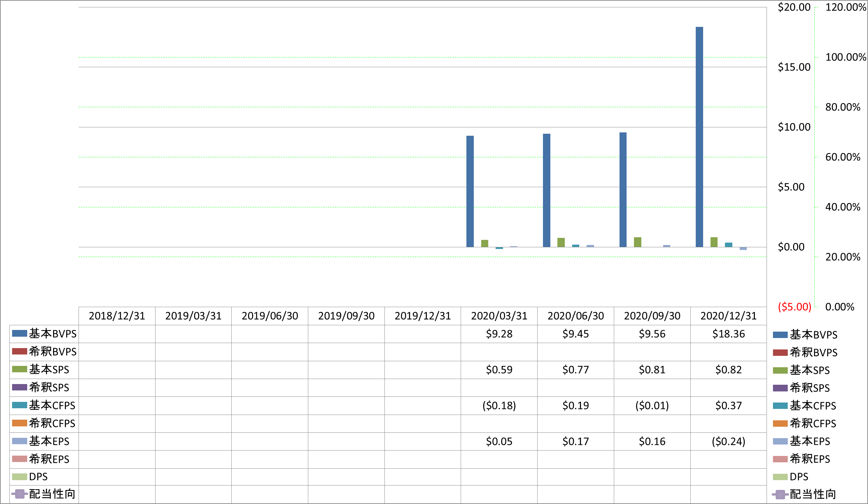Select the 基本BVPS entry in right legend

point(805,335)
